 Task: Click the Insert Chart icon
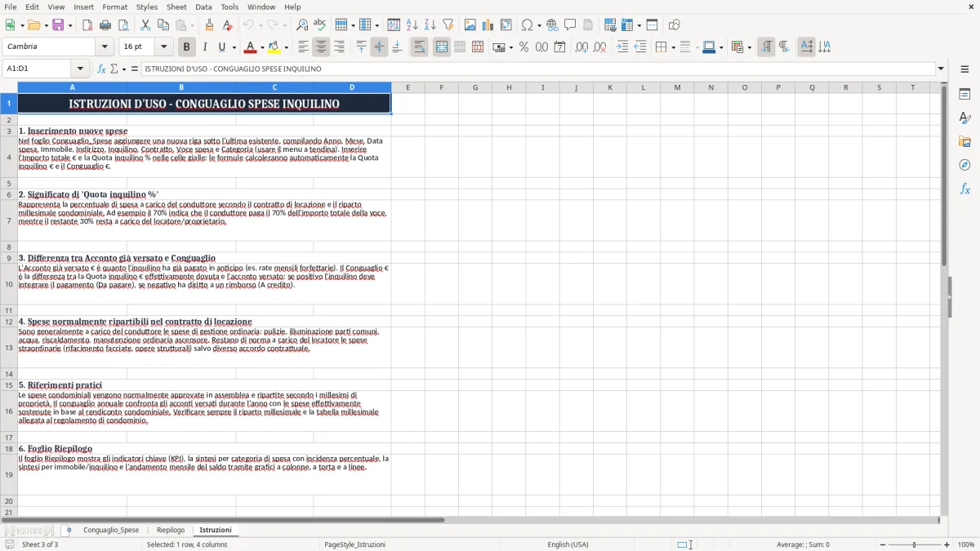(488, 25)
